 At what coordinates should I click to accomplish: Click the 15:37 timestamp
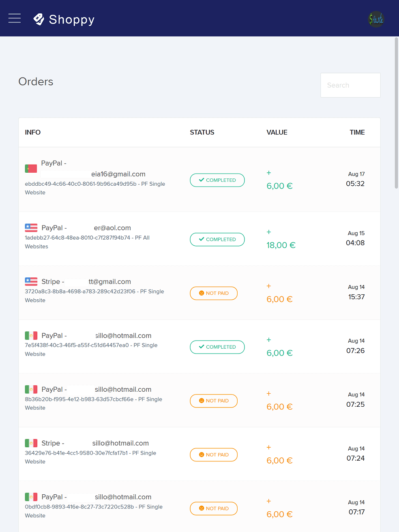pos(356,297)
